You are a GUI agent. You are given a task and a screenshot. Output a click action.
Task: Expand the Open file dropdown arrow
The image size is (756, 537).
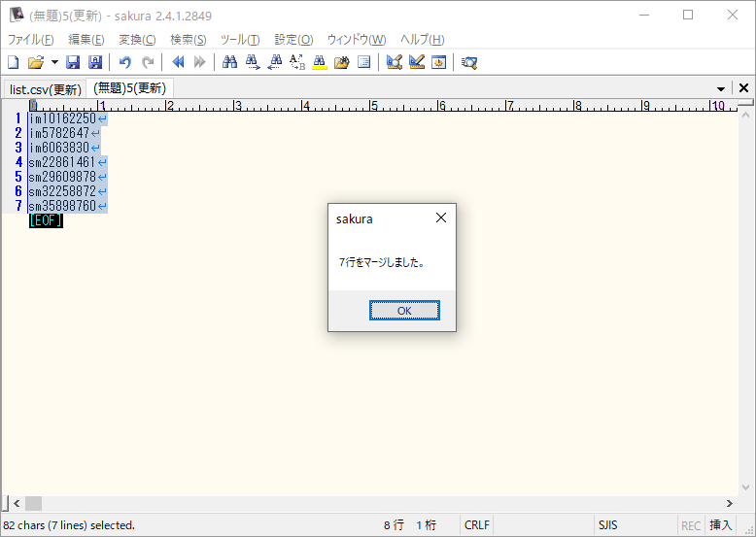pos(54,62)
